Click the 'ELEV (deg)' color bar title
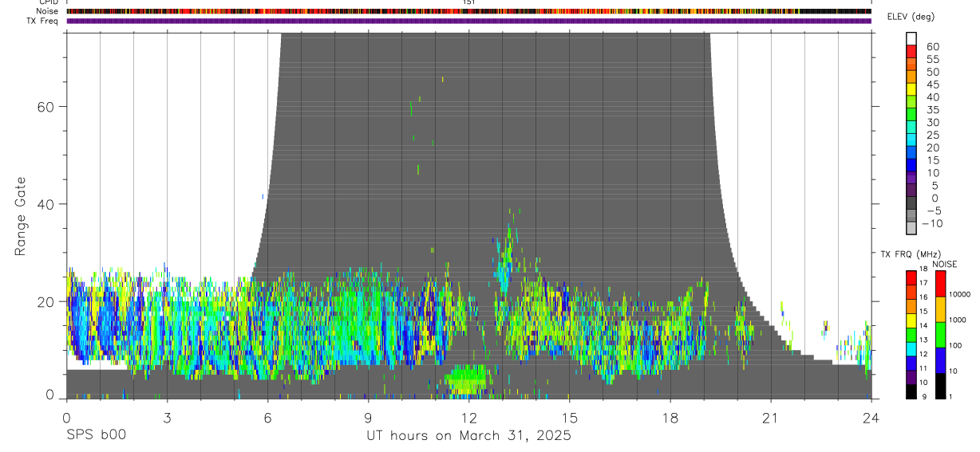 click(x=911, y=17)
